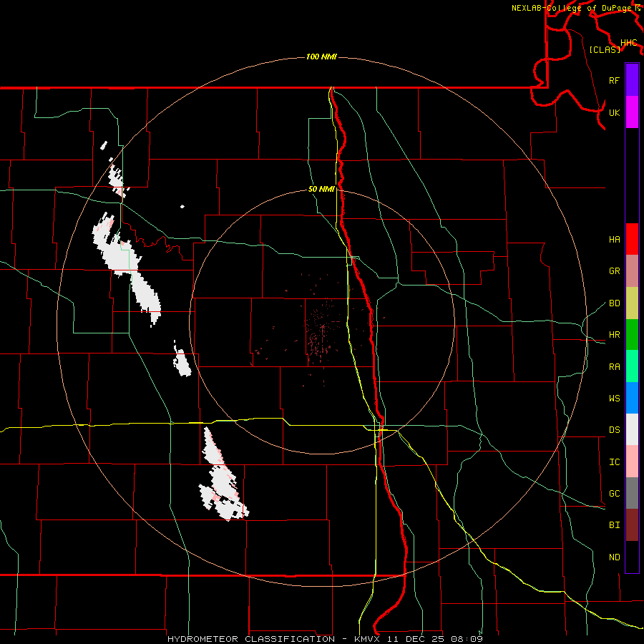
Task: Click the "RF" legend label
Action: (614, 80)
